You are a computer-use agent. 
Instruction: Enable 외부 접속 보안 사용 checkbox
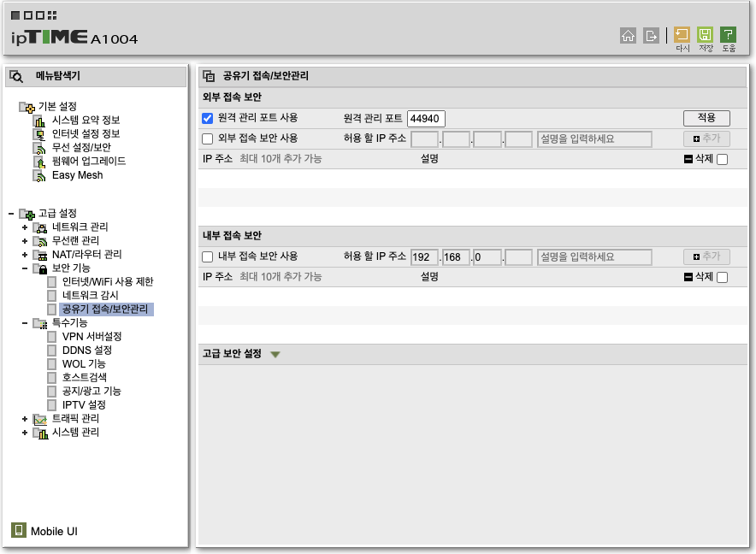[x=207, y=138]
